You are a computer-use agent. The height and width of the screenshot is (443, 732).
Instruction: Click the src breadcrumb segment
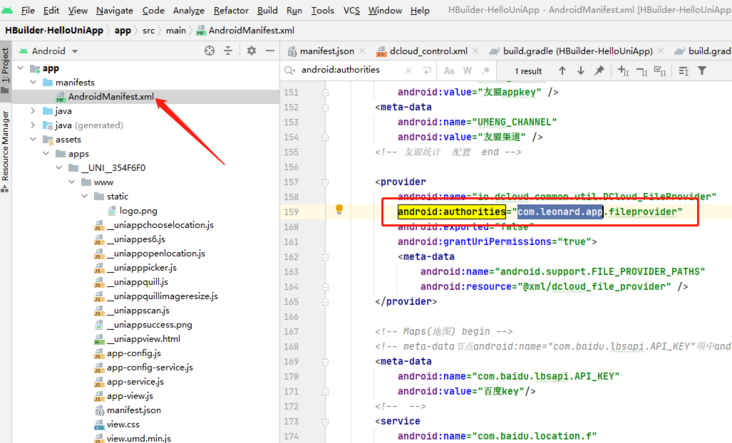(148, 30)
